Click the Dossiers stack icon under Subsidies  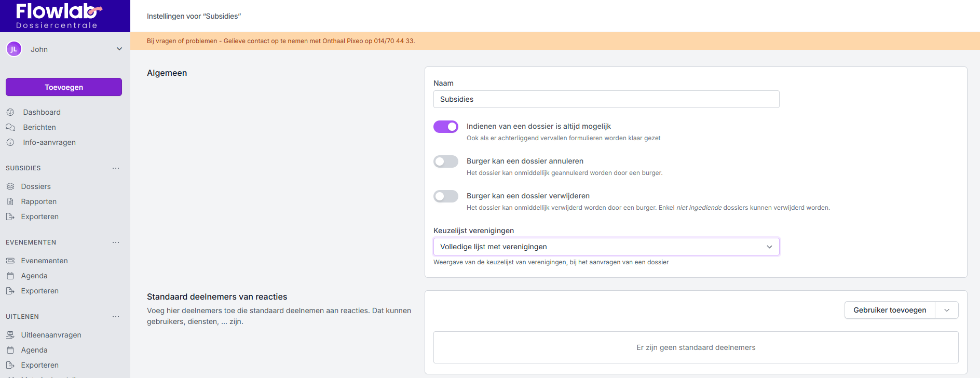[x=10, y=186]
